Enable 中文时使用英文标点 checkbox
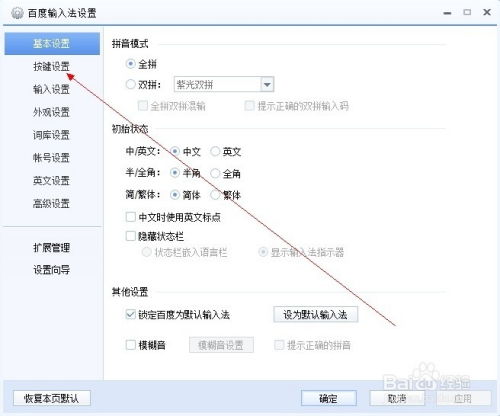The image size is (500, 416). click(131, 217)
